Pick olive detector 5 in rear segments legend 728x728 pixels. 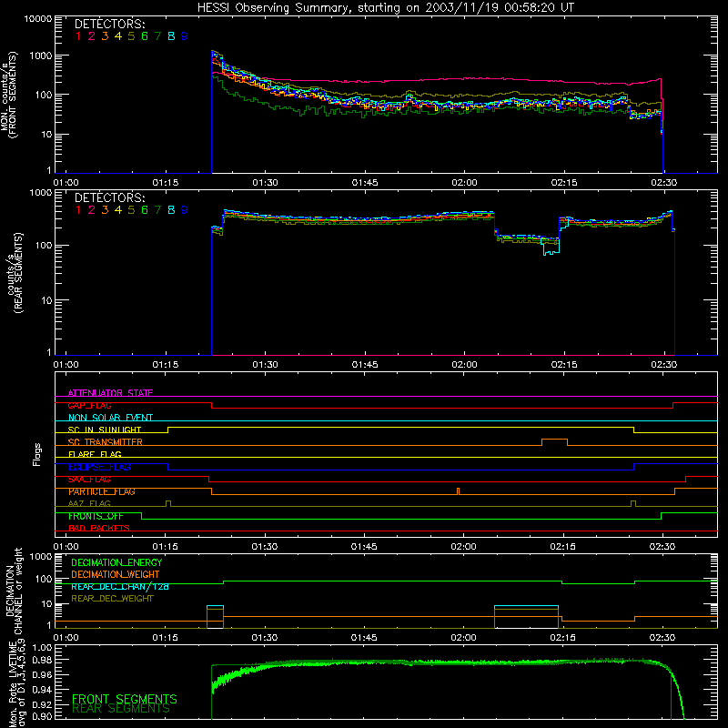pyautogui.click(x=131, y=210)
